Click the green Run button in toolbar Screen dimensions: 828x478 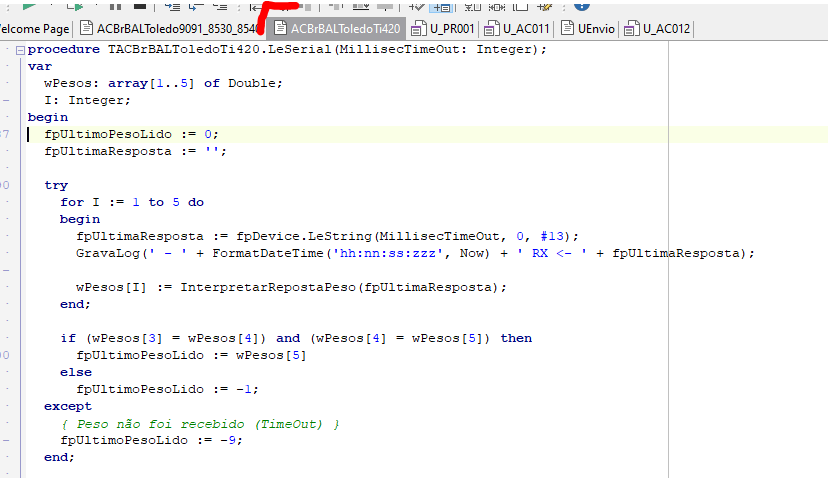pyautogui.click(x=30, y=7)
